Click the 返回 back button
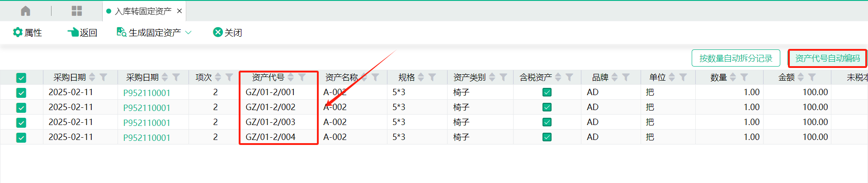This screenshot has width=868, height=183. click(82, 32)
